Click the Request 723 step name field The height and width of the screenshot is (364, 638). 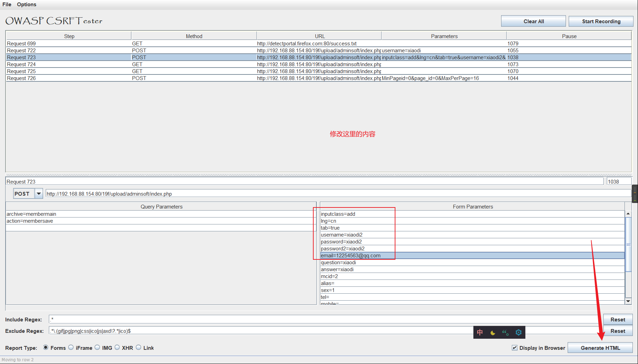coord(304,181)
